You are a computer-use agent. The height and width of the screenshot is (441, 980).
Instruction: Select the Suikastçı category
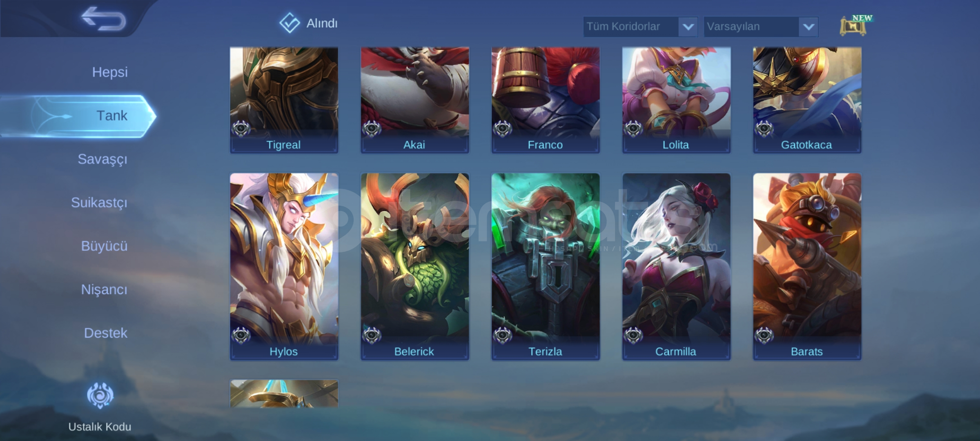tap(99, 203)
